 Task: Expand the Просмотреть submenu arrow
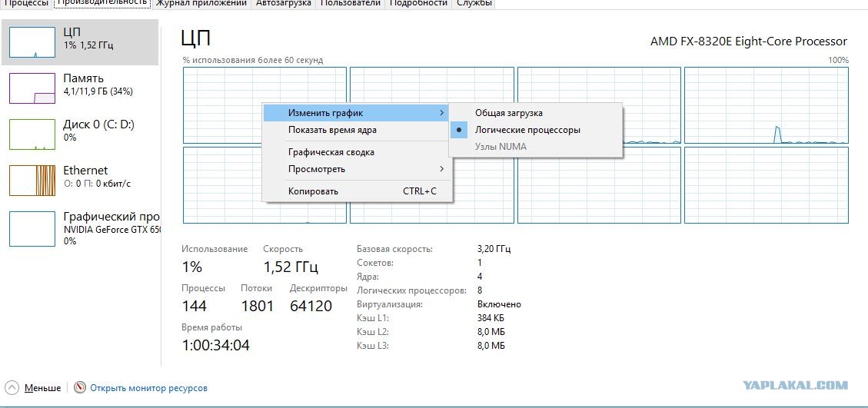[x=442, y=169]
